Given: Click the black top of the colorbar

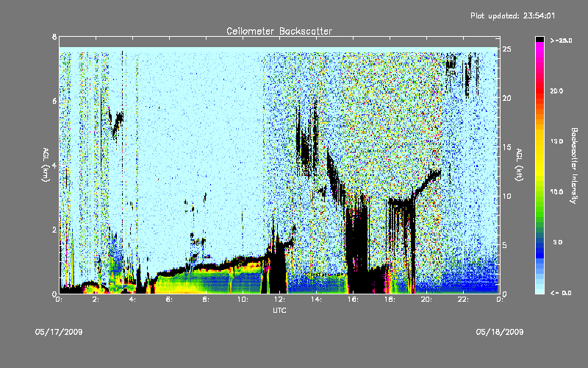Looking at the screenshot, I should 539,39.
